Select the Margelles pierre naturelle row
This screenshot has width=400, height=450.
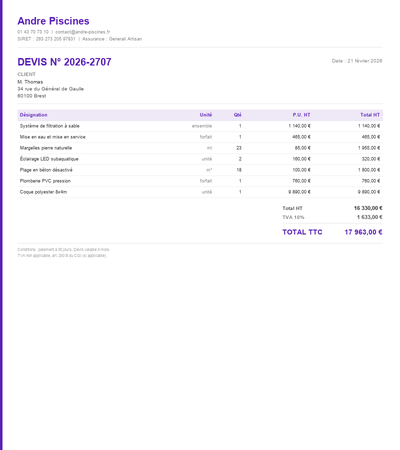coord(200,148)
